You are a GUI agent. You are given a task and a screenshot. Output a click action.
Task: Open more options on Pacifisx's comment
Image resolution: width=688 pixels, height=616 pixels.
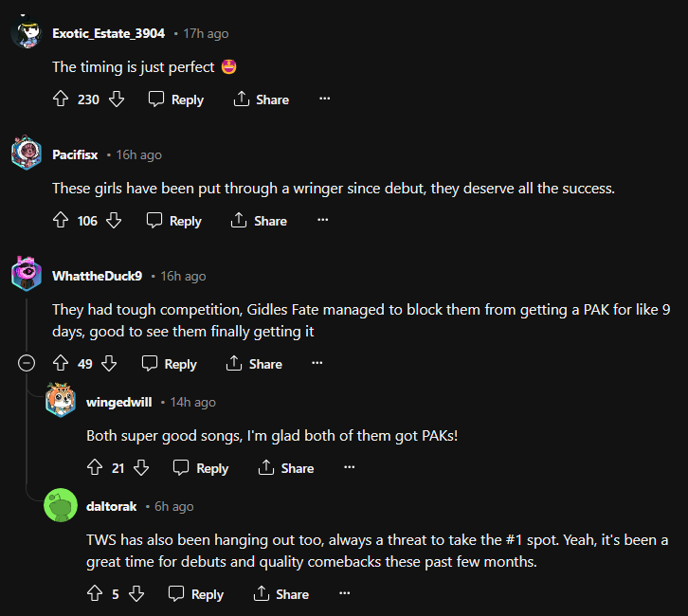[x=322, y=220]
